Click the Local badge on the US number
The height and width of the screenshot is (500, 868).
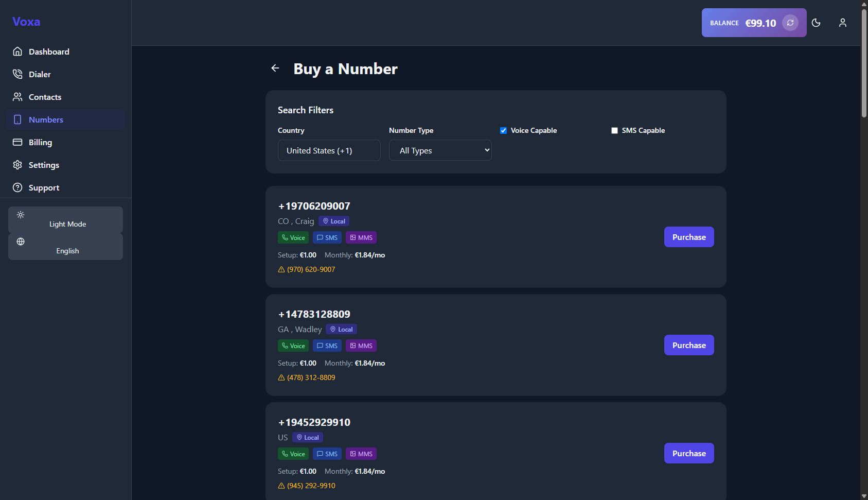click(x=308, y=437)
